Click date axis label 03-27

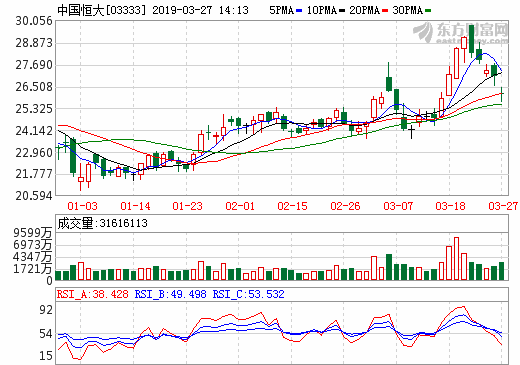pos(503,206)
